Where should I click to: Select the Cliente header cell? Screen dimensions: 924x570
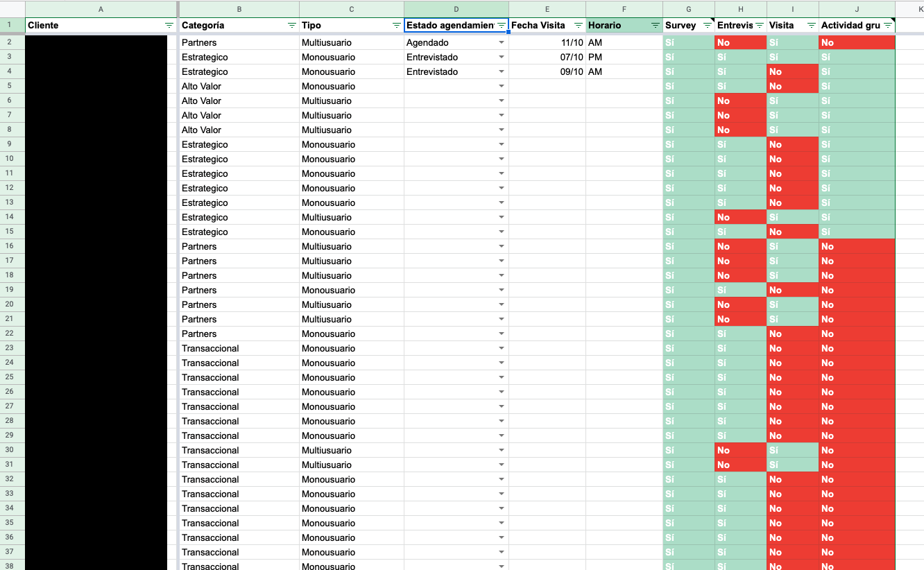[x=101, y=25]
